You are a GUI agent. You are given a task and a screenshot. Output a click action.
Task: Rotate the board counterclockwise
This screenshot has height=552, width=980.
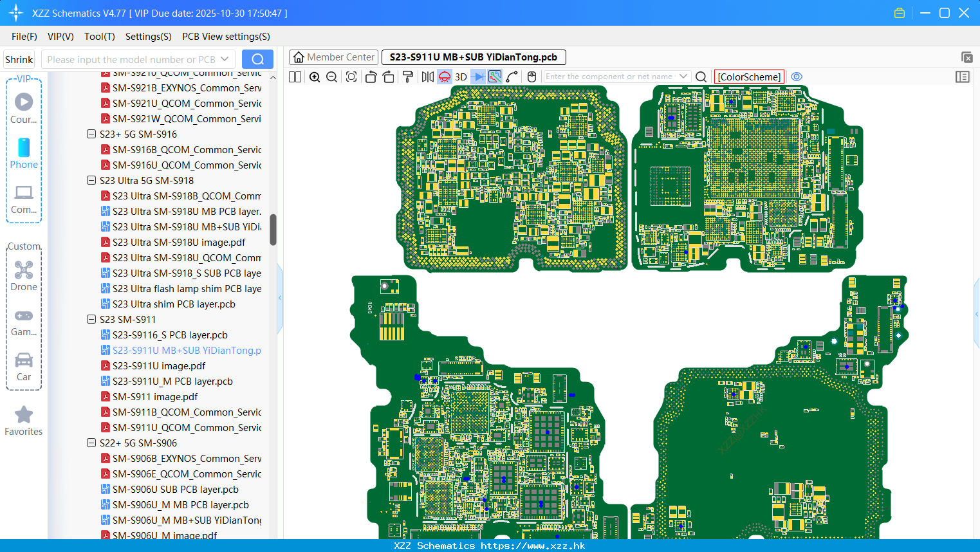371,77
